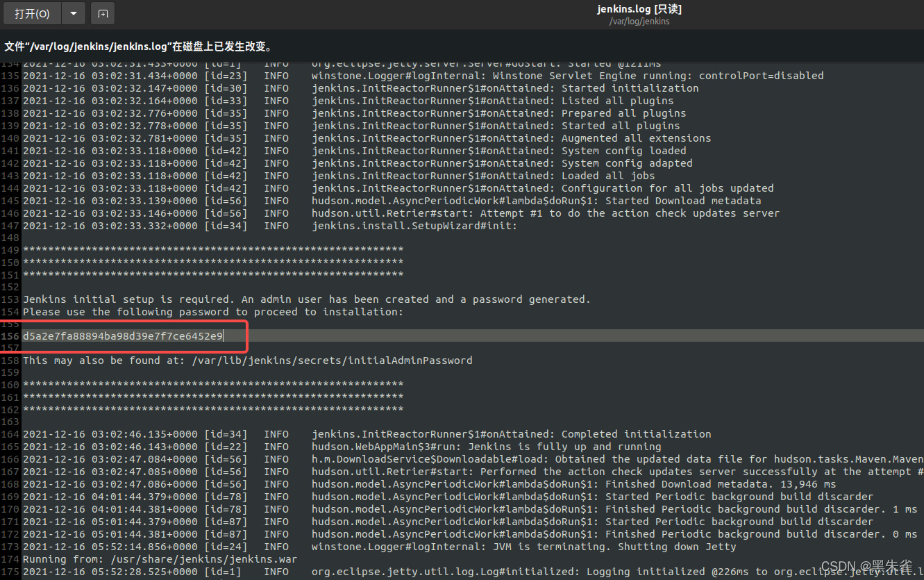The width and height of the screenshot is (924, 580).
Task: Click the "Started Download metadata" log line
Action: (x=392, y=201)
